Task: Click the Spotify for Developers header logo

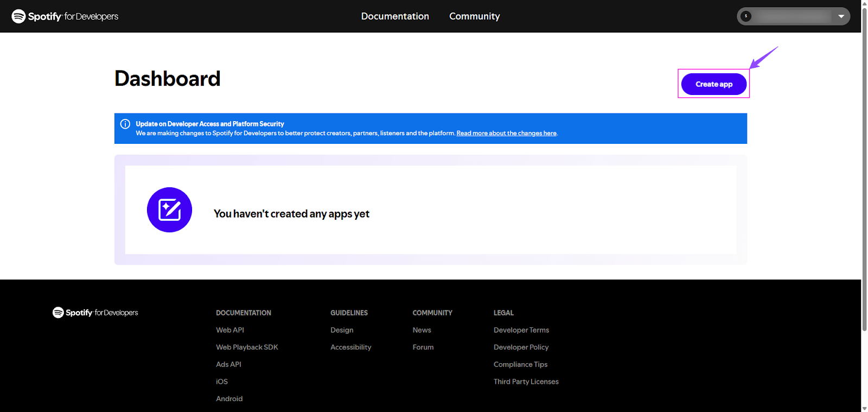Action: [65, 16]
